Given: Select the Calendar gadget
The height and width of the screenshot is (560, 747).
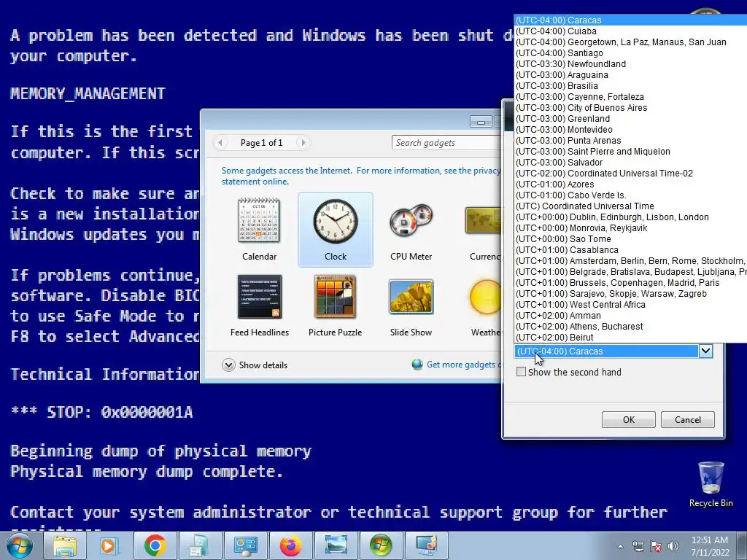Looking at the screenshot, I should point(259,230).
